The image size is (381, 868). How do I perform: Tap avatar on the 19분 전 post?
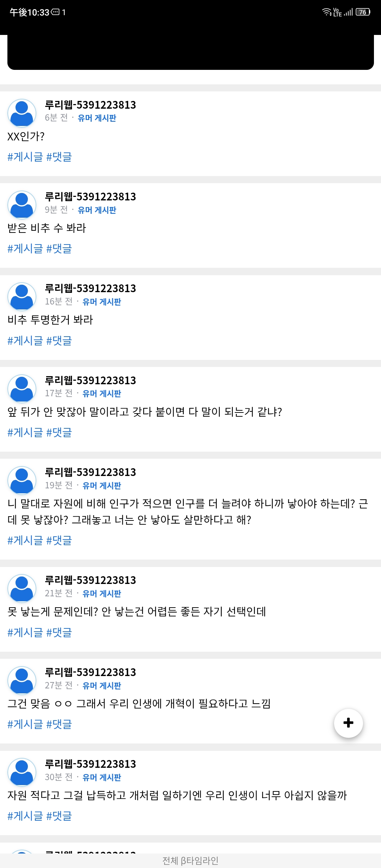22,481
